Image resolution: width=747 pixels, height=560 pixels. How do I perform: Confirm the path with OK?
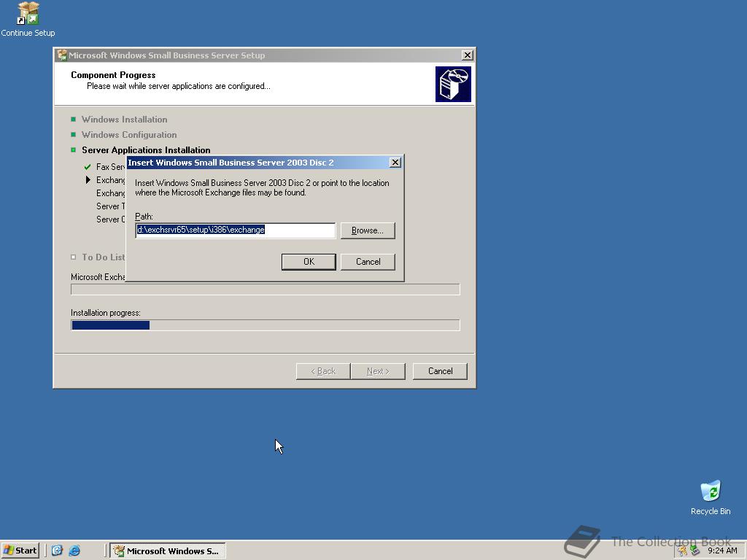click(x=309, y=262)
